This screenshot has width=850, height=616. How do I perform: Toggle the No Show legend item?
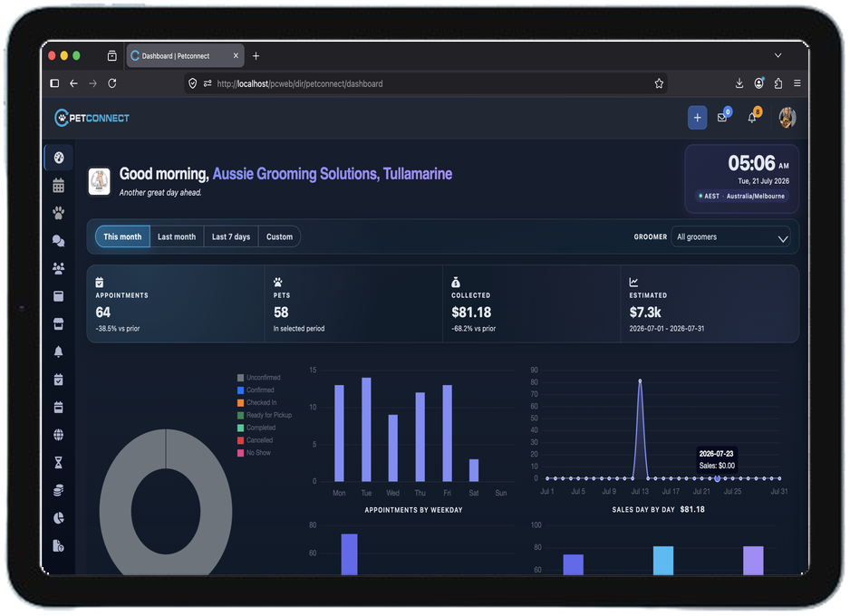(254, 452)
